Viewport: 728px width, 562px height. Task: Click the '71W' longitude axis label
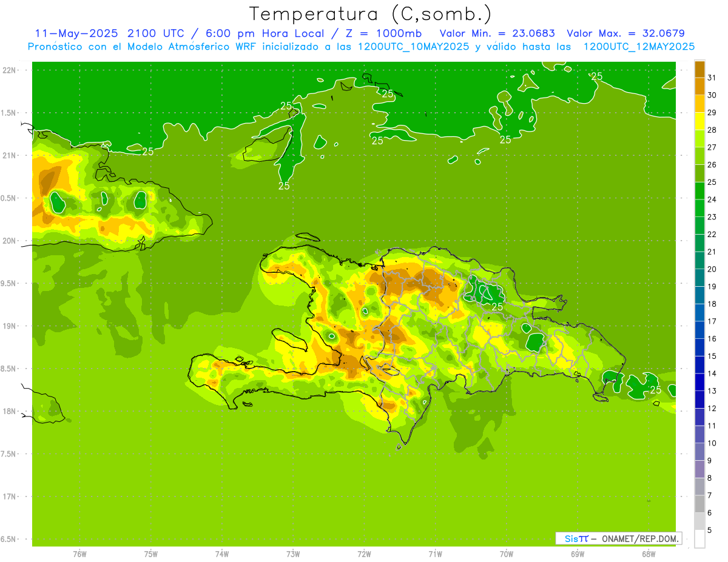435,554
